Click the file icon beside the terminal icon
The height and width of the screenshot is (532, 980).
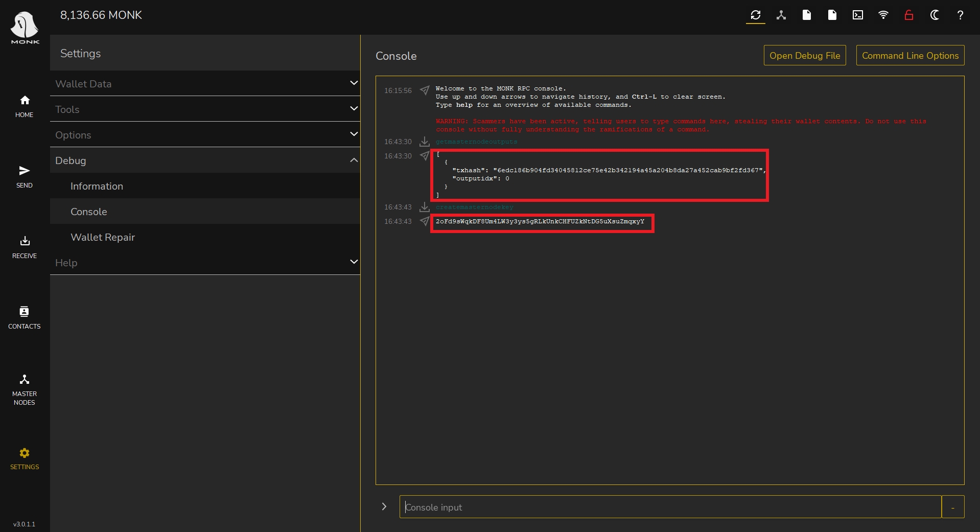click(x=832, y=15)
